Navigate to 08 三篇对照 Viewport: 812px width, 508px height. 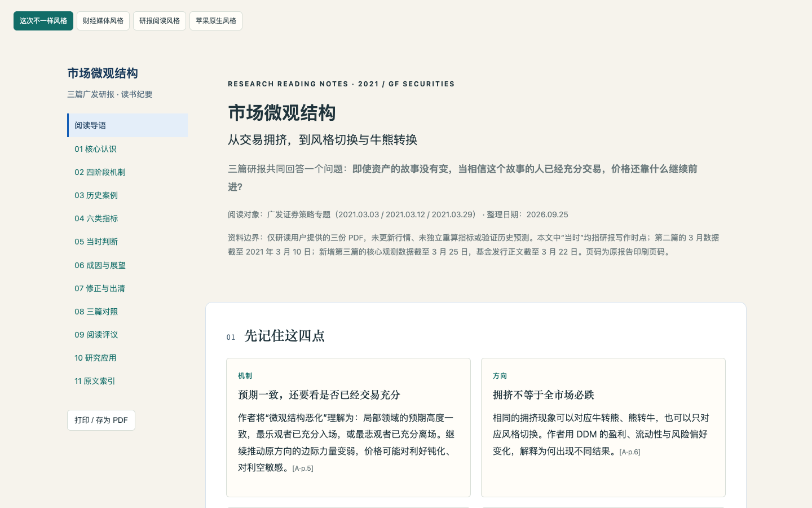pyautogui.click(x=127, y=312)
